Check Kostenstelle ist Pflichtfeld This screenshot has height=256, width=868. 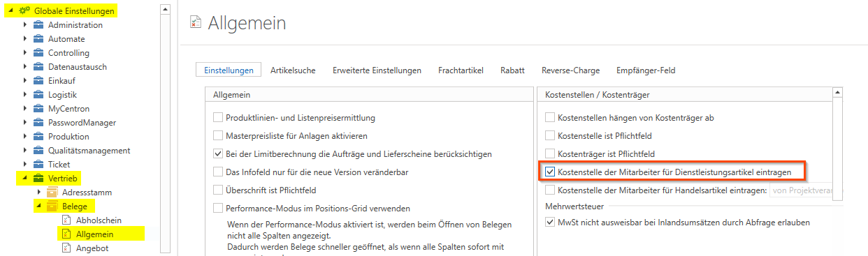point(550,135)
